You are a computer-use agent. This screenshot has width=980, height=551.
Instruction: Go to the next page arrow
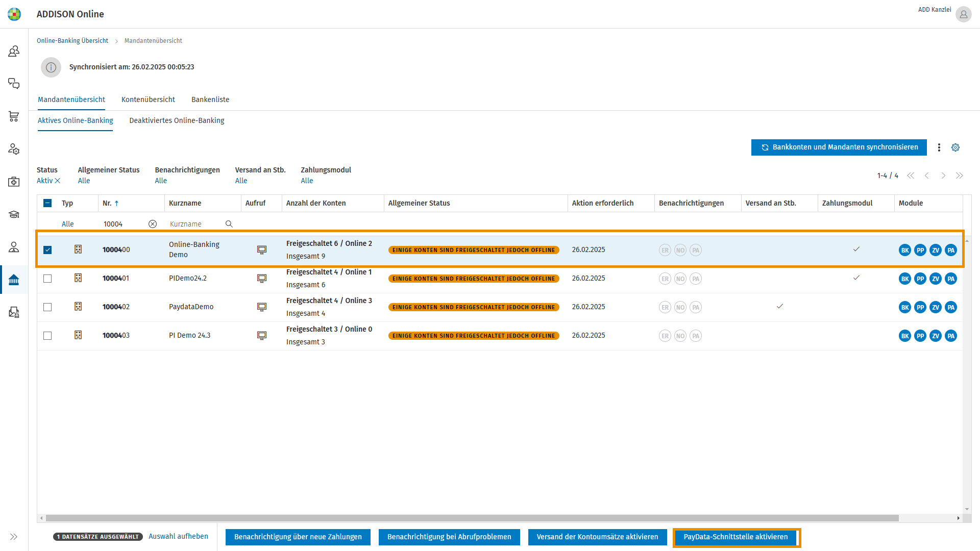click(943, 176)
